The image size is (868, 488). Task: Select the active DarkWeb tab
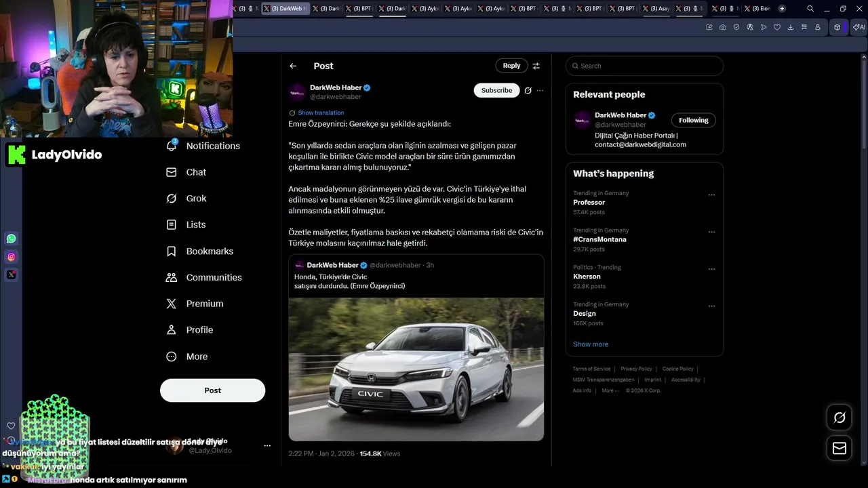point(285,9)
